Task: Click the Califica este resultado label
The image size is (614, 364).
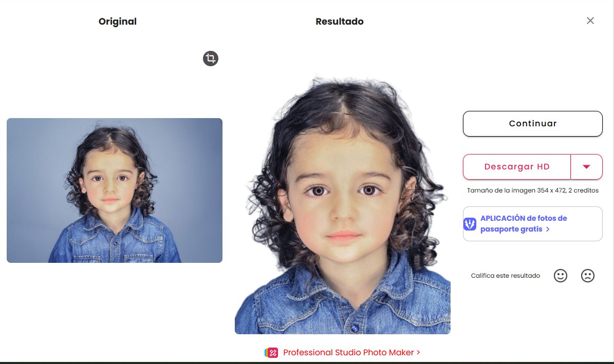Action: [x=505, y=276]
